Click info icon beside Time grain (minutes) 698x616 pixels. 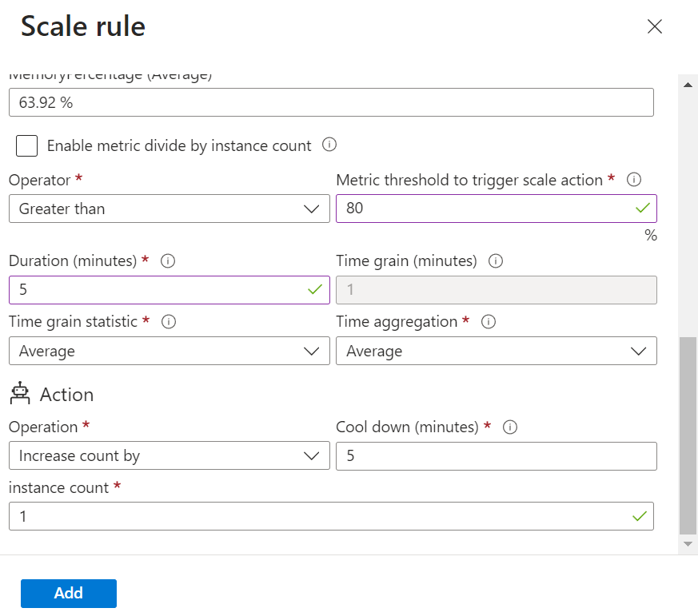496,261
